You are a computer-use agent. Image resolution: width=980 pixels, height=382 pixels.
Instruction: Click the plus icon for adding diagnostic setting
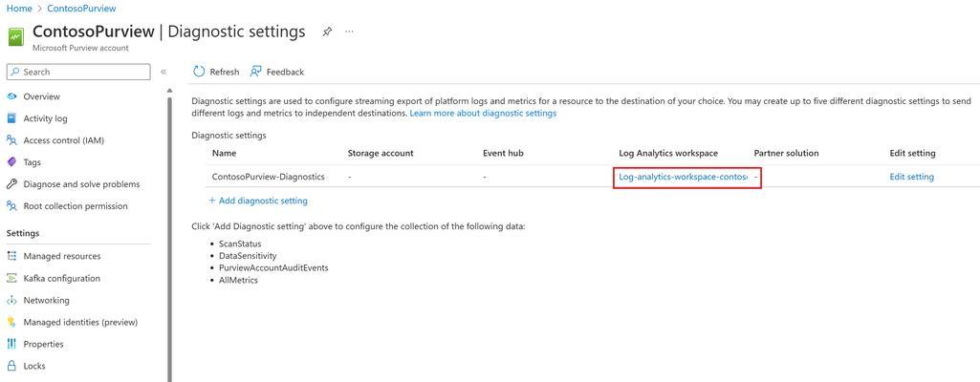(212, 201)
